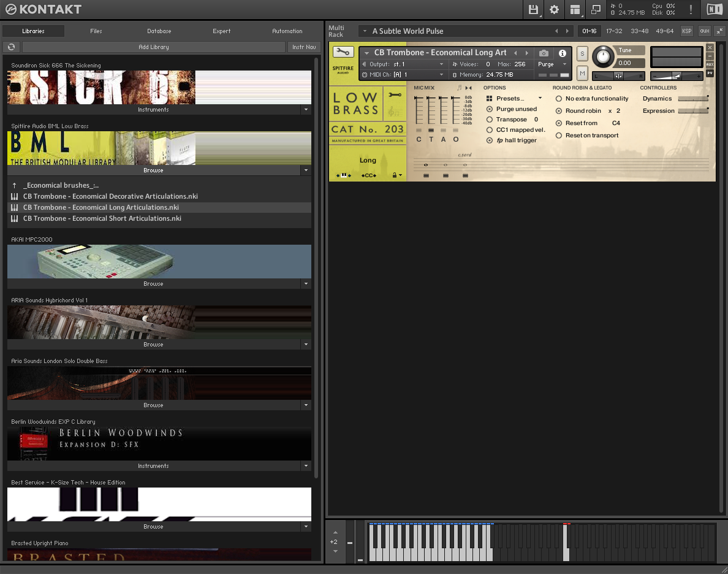Screen dimensions: 728x574
Task: Mute the instrument with M button
Action: (x=582, y=74)
